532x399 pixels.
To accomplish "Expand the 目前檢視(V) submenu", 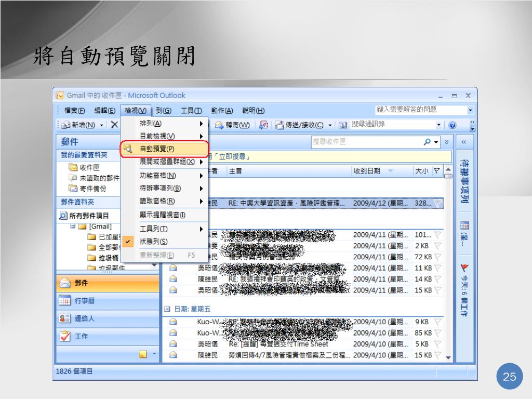I will point(164,136).
